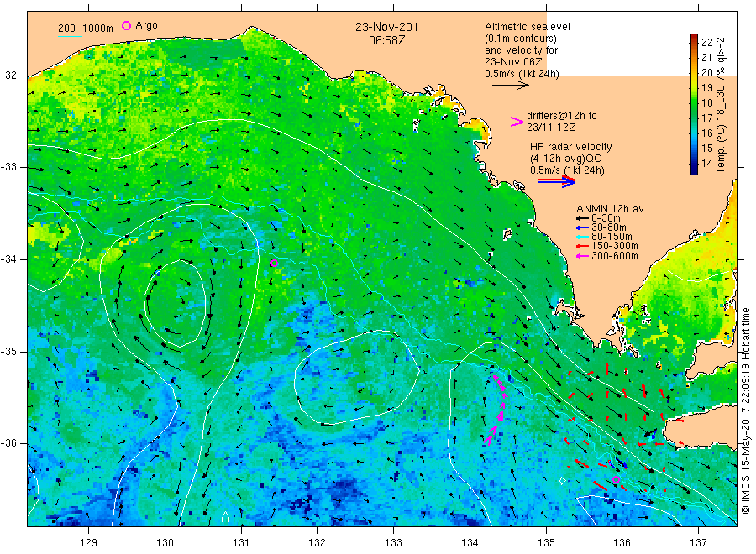Click the Argo float marker near 131.5E 34S
756x554 pixels.
275,263
